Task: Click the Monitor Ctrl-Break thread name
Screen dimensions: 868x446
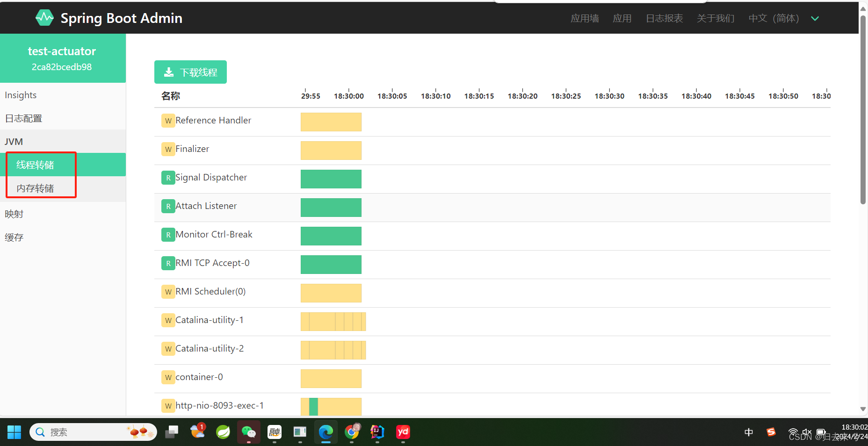Action: (214, 235)
